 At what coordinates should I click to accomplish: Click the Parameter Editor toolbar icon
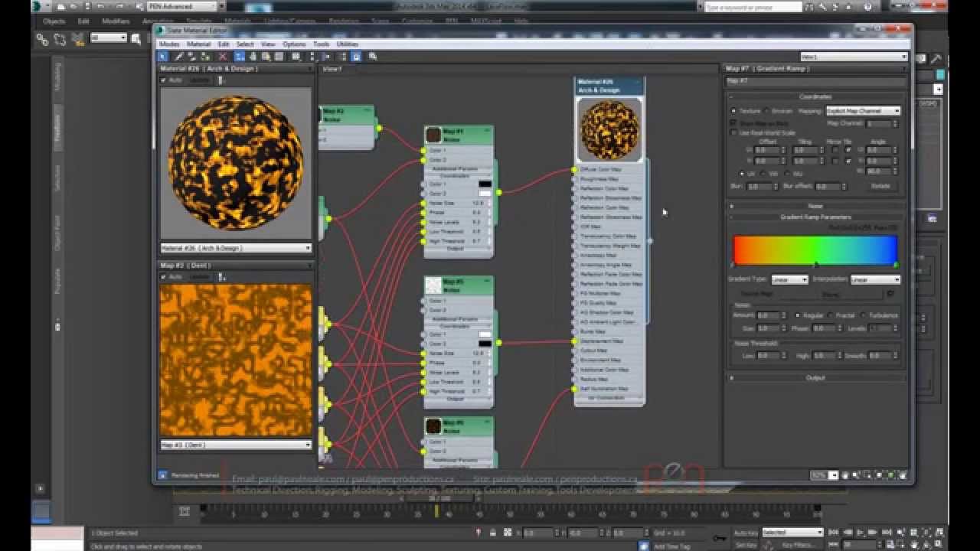pyautogui.click(x=356, y=56)
